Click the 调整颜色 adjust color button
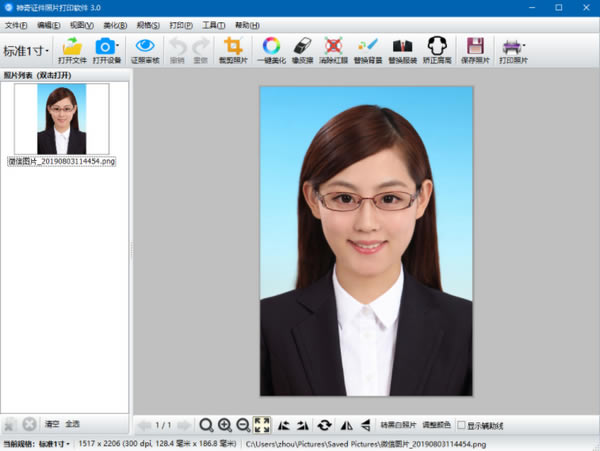The width and height of the screenshot is (600, 451). tap(436, 425)
